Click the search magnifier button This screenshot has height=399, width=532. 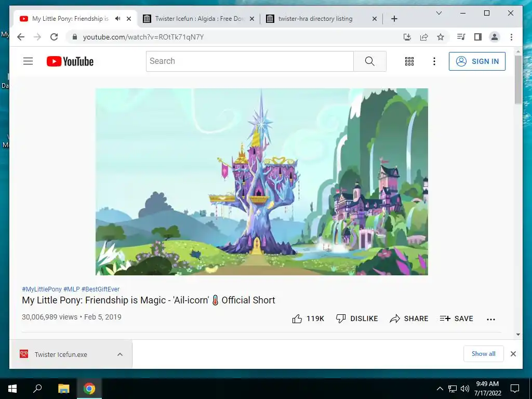point(370,61)
